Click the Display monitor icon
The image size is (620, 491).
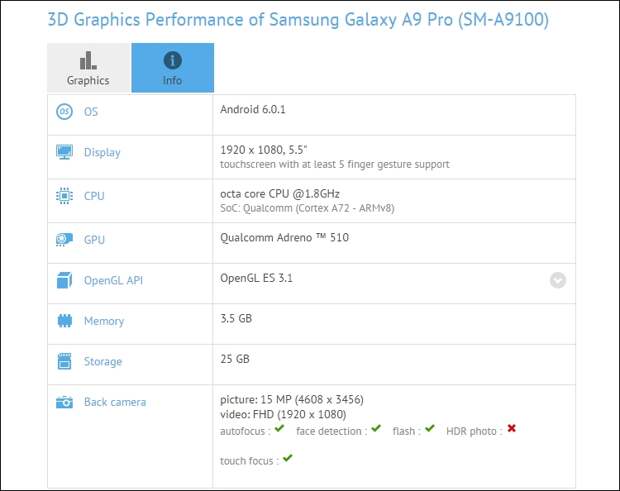64,152
